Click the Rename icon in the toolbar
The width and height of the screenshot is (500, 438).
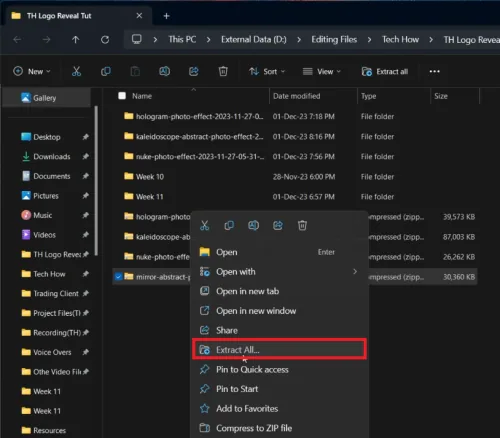click(x=164, y=71)
